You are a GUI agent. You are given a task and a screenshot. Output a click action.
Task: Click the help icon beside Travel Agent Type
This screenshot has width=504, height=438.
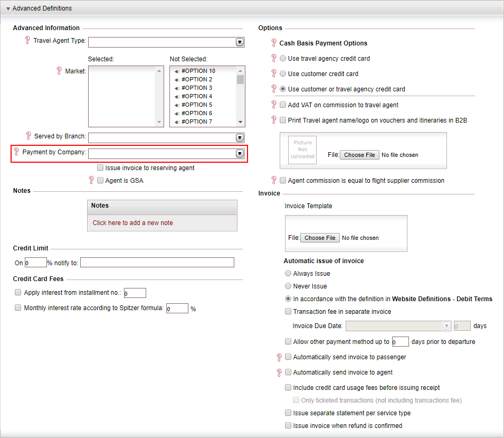click(x=27, y=40)
